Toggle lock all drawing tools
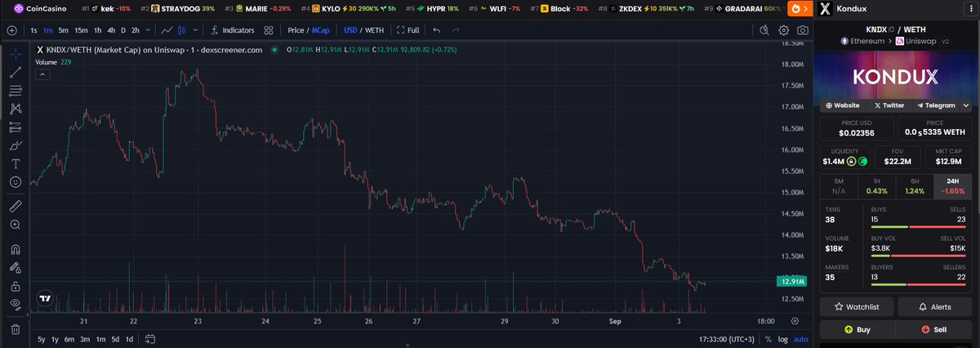The height and width of the screenshot is (348, 980). pyautogui.click(x=15, y=286)
